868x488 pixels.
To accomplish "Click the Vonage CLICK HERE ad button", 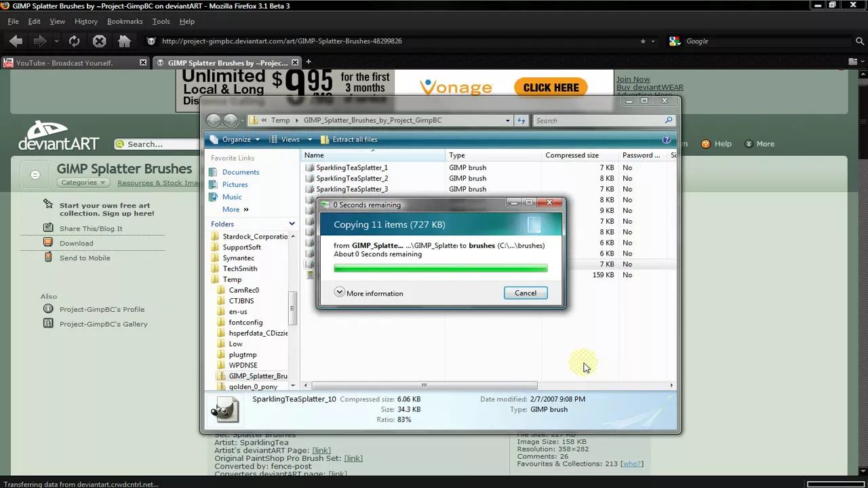I will (x=551, y=87).
